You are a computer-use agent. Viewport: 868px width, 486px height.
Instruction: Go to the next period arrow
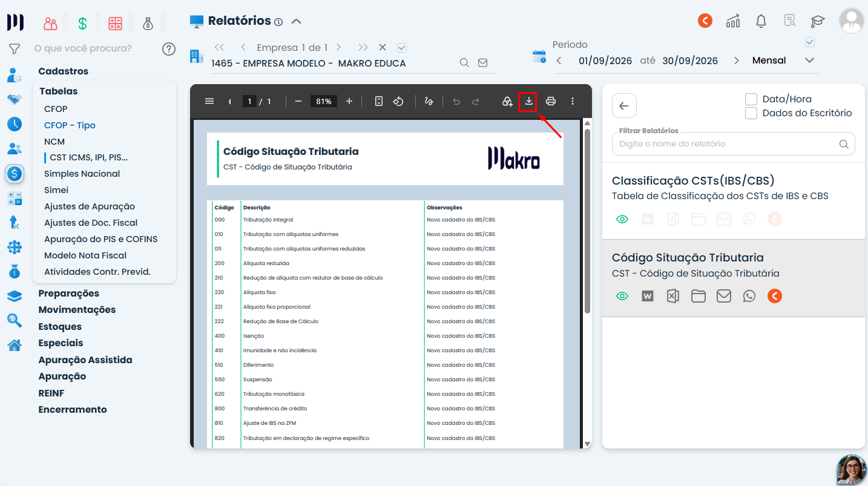point(737,61)
